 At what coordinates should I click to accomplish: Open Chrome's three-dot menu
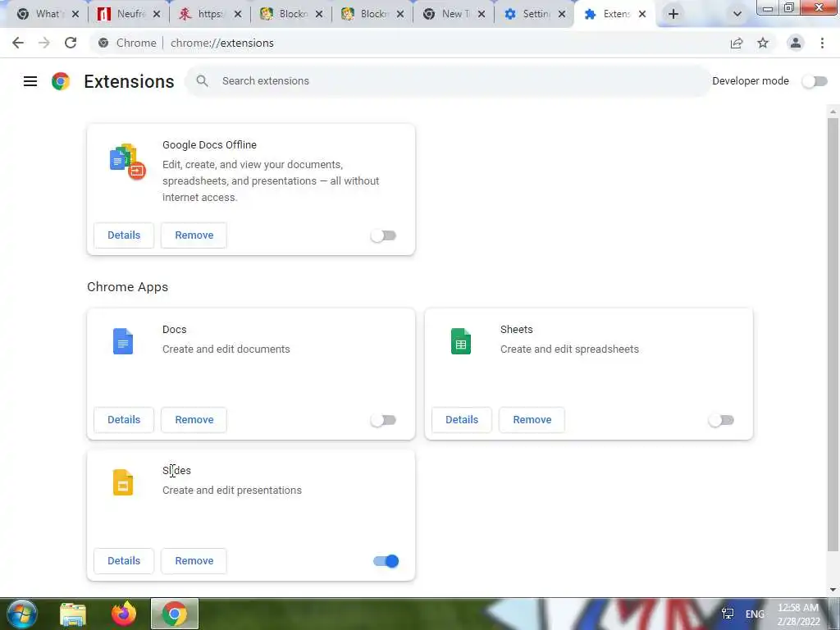click(822, 43)
